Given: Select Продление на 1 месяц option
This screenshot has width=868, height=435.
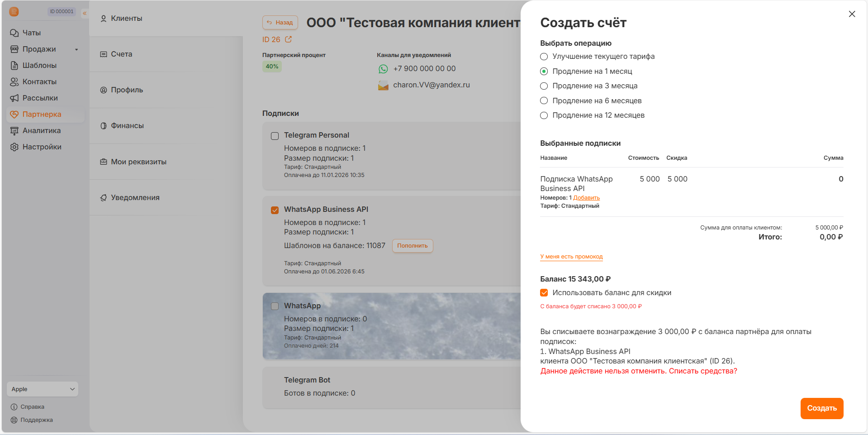Looking at the screenshot, I should (x=544, y=72).
